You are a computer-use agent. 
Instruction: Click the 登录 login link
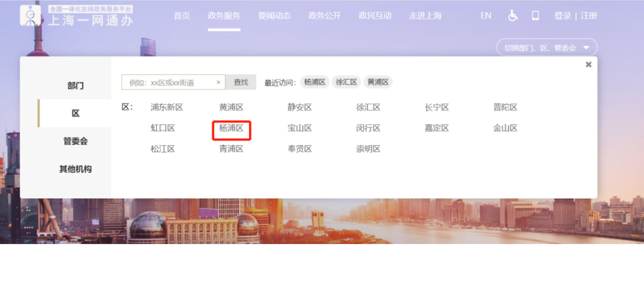pos(562,16)
